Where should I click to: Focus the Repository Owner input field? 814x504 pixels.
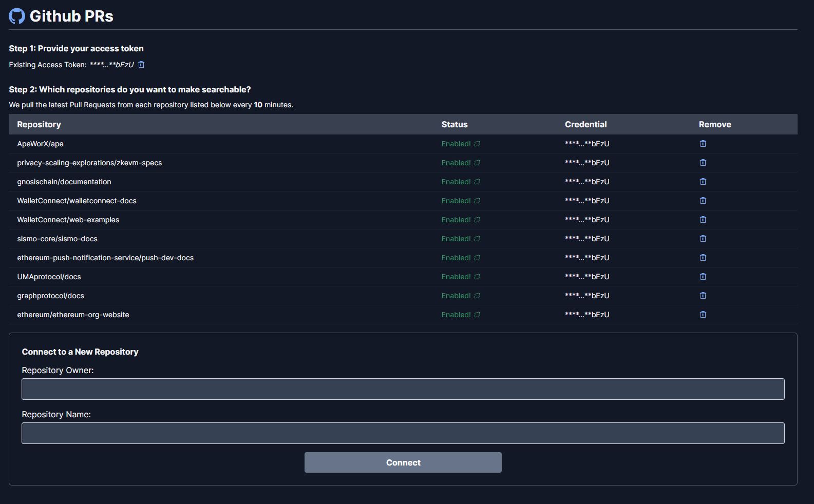[x=403, y=389]
